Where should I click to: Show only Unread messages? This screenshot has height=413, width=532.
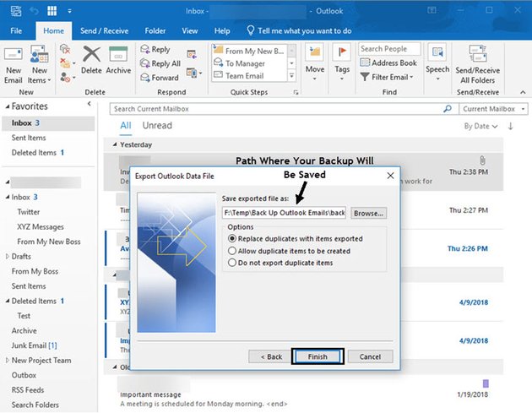click(157, 126)
